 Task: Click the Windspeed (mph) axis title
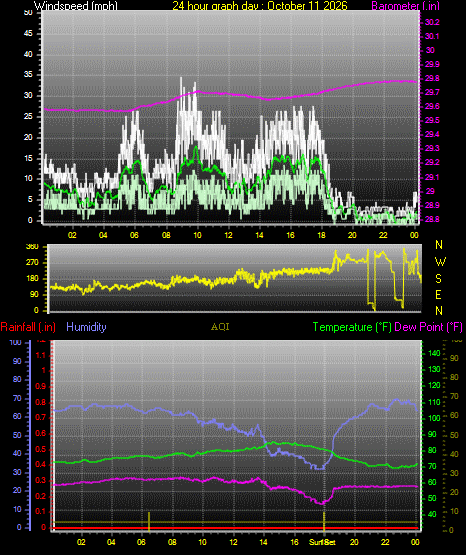click(x=76, y=5)
